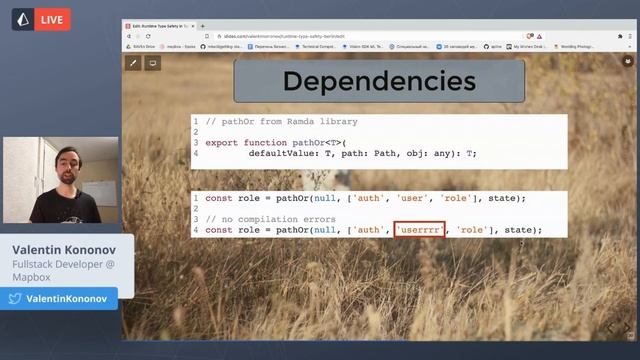Open the first GitHub bookmark
Image resolution: width=640 pixels, height=360 pixels.
[222, 47]
